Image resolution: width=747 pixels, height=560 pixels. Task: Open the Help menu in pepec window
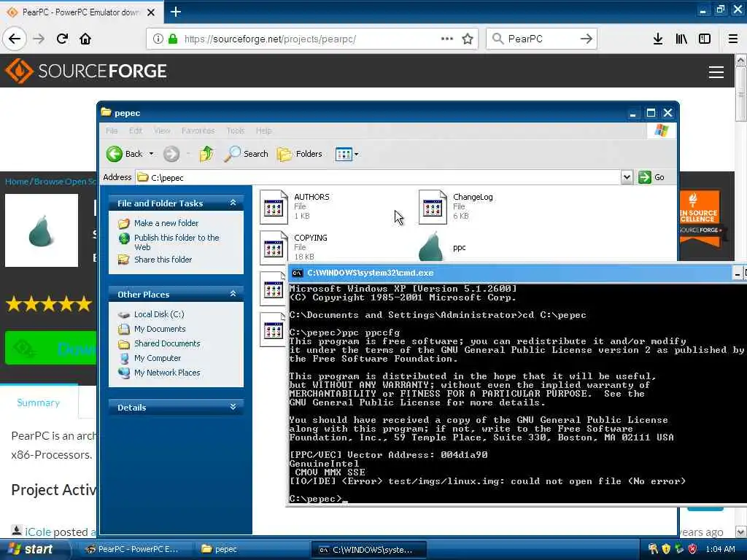(263, 131)
